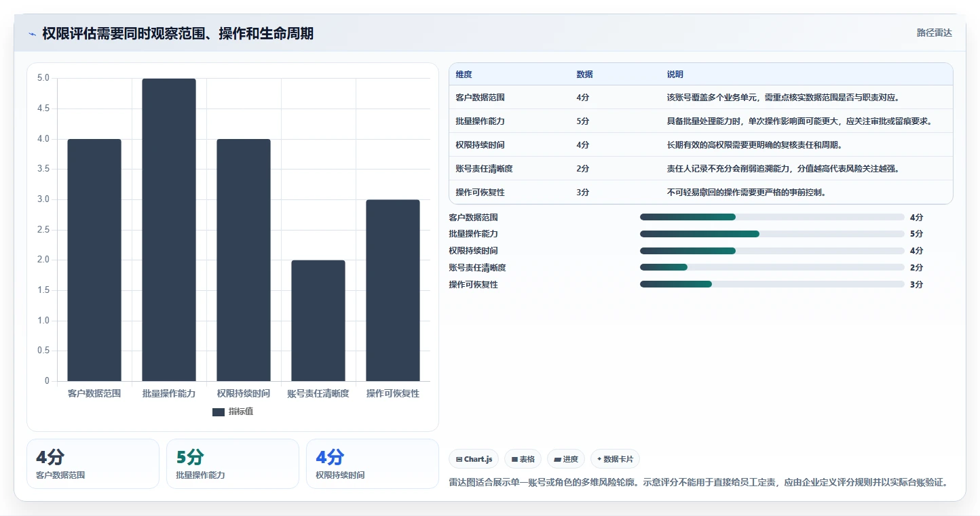Open the 5分 批量操作能力 summary card
This screenshot has height=516, width=980.
pyautogui.click(x=233, y=464)
